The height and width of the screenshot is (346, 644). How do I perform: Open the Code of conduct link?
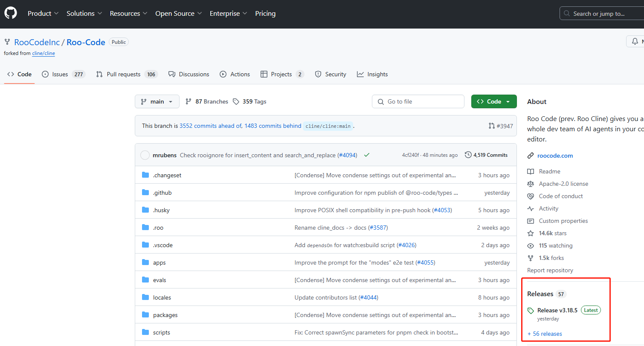pos(561,196)
